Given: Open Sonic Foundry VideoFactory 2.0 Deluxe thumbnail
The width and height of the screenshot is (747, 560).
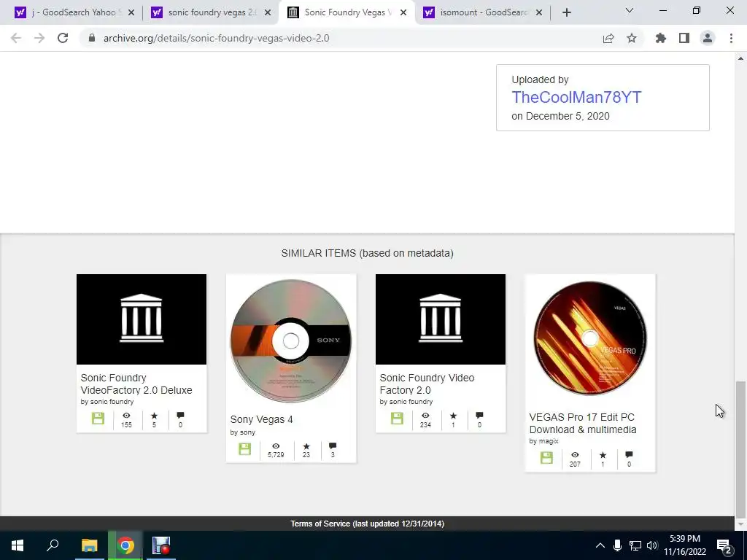Looking at the screenshot, I should tap(142, 319).
